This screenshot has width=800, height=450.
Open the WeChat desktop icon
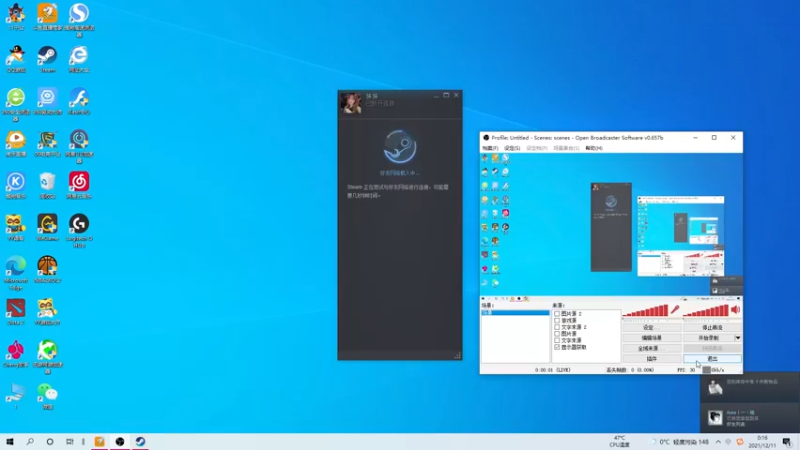pos(47,394)
